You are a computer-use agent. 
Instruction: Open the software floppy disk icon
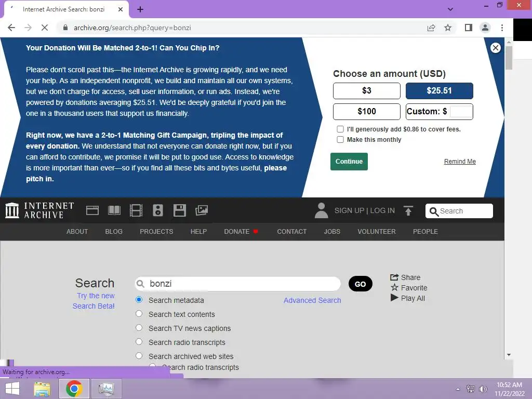179,211
